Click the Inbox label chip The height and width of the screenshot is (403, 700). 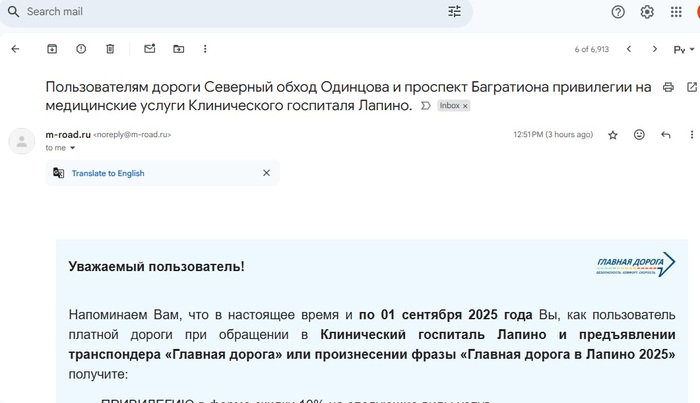[x=450, y=106]
